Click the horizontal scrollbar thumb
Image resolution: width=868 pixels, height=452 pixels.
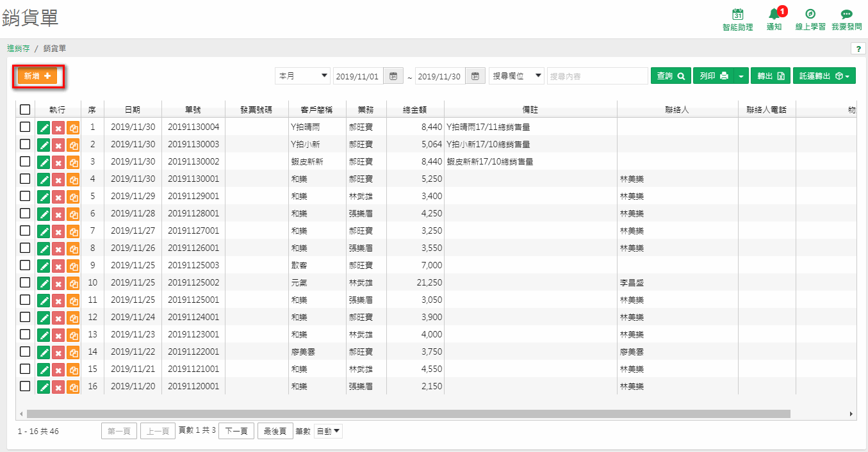[409, 414]
